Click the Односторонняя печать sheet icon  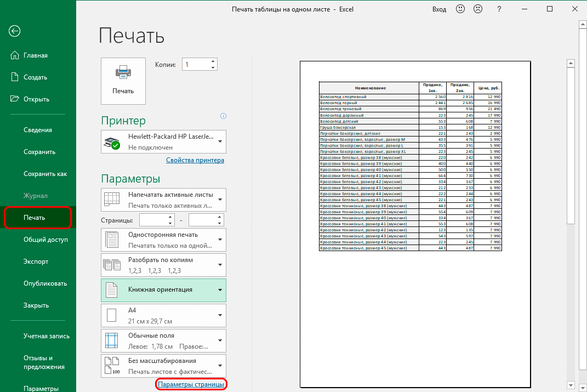tap(113, 240)
